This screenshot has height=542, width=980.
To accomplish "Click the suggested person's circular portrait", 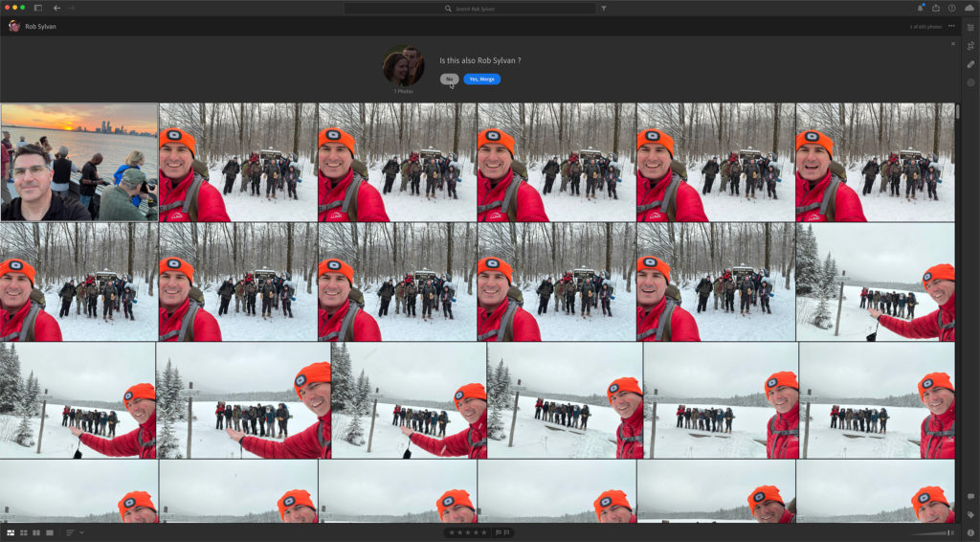I will tap(403, 66).
